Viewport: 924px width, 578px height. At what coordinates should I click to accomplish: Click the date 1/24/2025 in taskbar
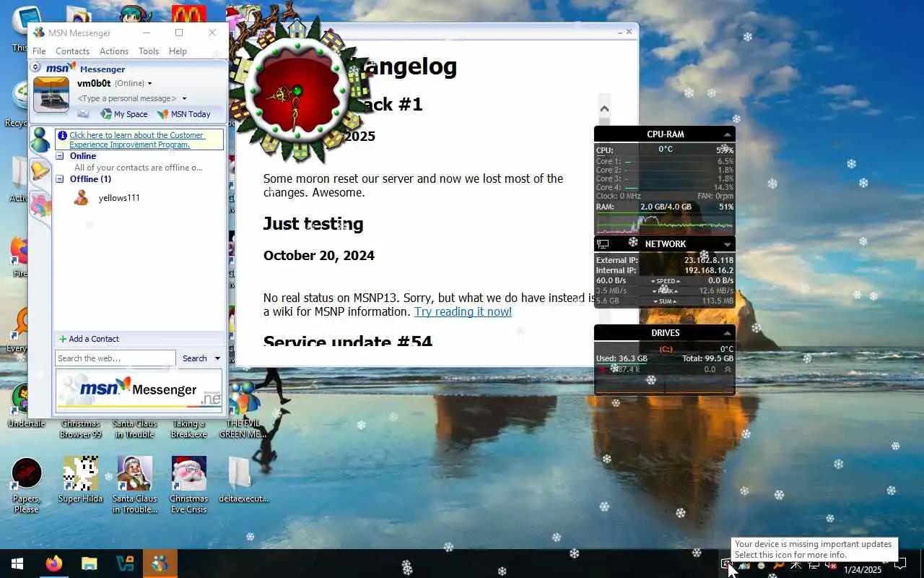[863, 570]
